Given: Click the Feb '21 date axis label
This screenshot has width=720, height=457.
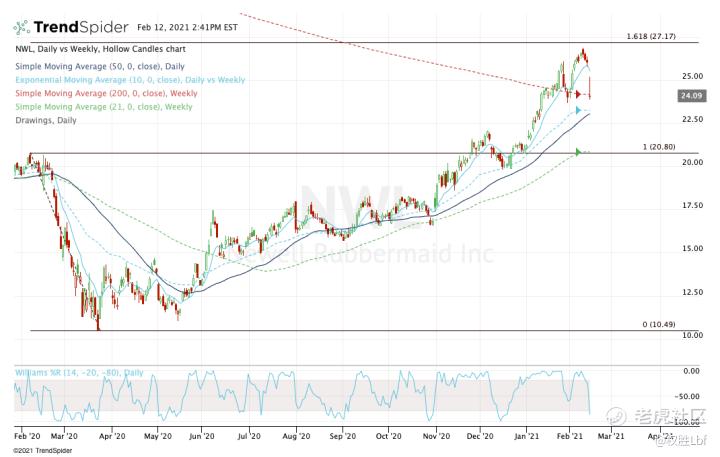Looking at the screenshot, I should 569,436.
